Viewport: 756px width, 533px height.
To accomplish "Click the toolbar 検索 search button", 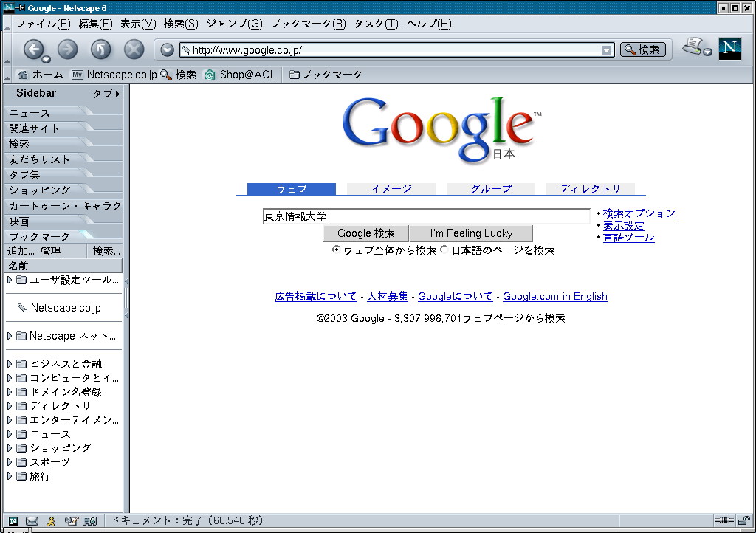I will click(x=643, y=49).
